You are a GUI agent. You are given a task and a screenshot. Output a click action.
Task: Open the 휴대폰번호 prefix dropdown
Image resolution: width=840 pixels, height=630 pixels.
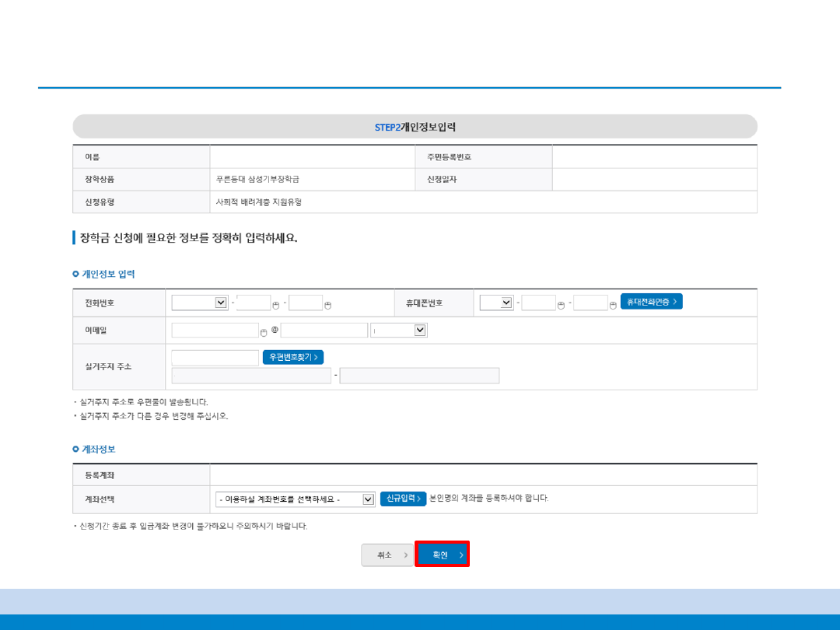tap(496, 303)
